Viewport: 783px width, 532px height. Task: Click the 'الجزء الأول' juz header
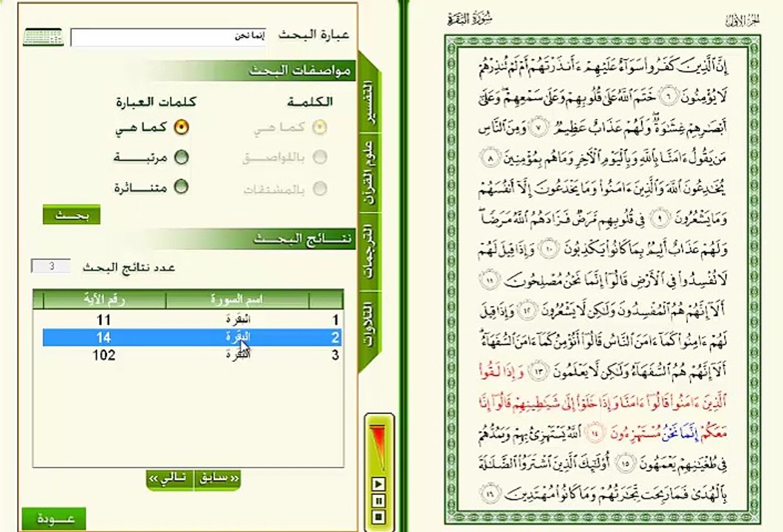click(742, 20)
